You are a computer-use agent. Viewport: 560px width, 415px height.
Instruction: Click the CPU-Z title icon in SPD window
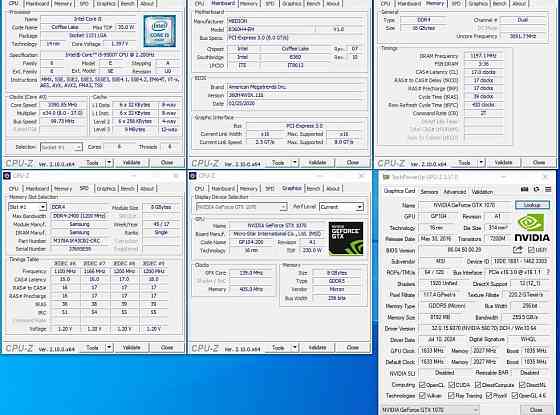point(7,176)
